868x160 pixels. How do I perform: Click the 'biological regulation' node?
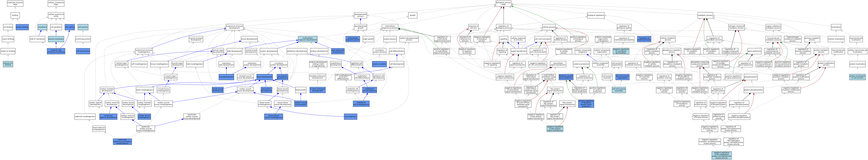coord(596,15)
